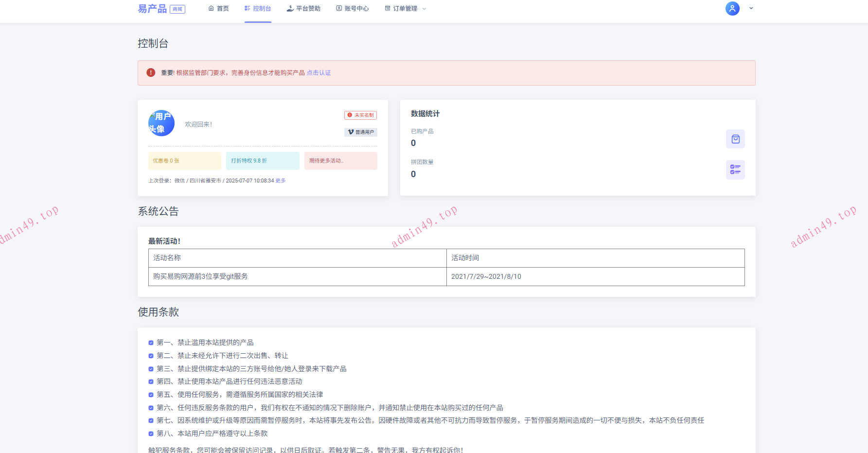Screen dimensions: 868x453
Task: Click the checkbox icon beside 第四 term
Action: point(151,382)
